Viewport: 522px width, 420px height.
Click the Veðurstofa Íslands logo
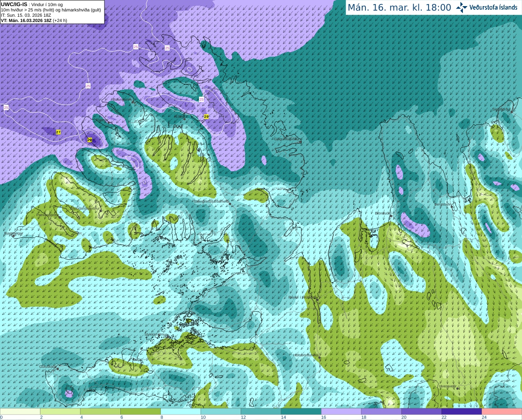click(487, 7)
